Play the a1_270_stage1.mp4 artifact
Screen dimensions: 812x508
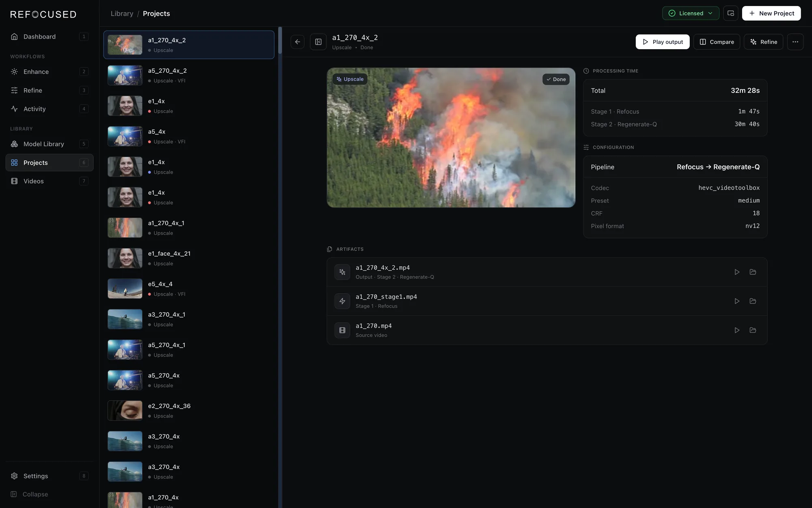point(736,301)
